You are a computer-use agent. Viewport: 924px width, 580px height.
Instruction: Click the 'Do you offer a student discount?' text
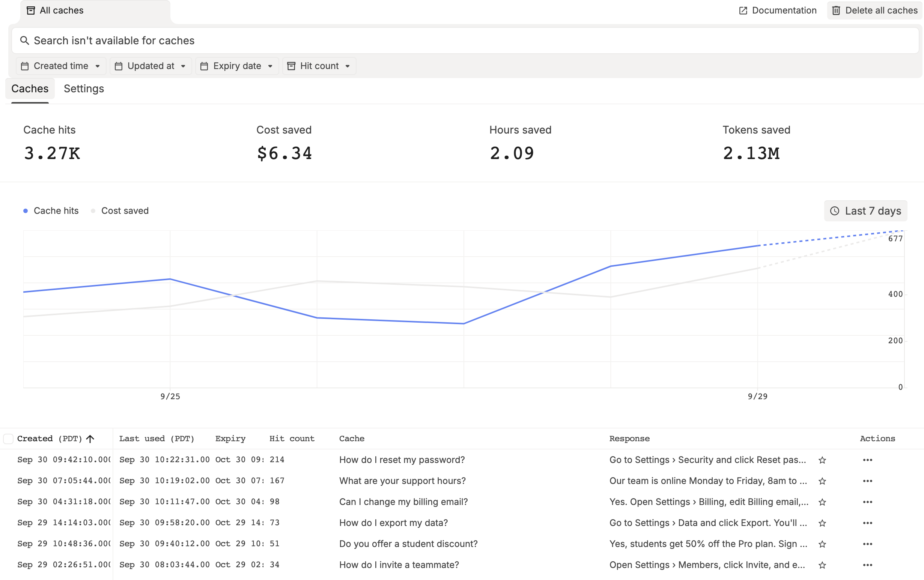coord(408,544)
